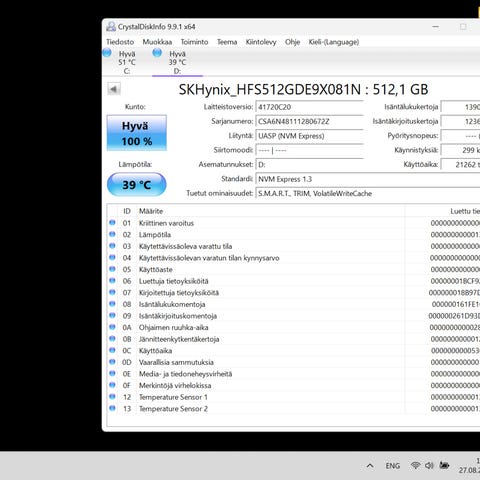Select the D: drive status orb
Screen dimensions: 480x480
[x=157, y=53]
